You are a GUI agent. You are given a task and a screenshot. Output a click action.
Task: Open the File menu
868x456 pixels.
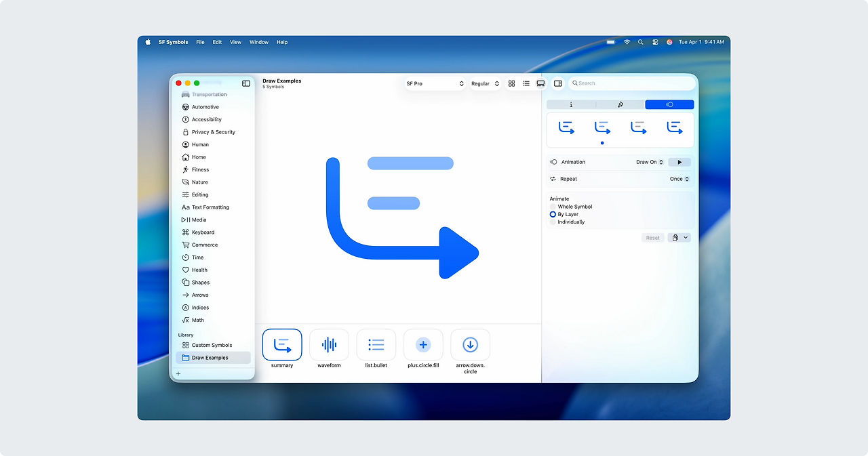click(200, 42)
